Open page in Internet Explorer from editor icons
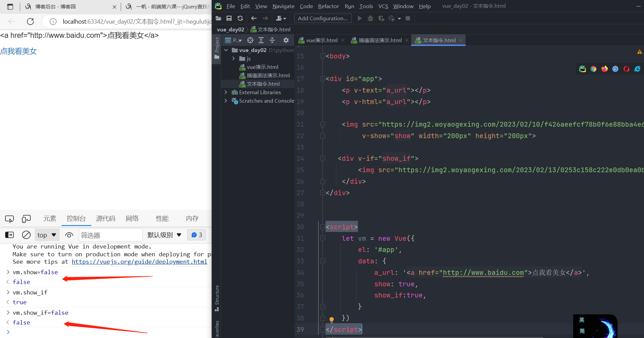This screenshot has height=338, width=644. point(637,69)
